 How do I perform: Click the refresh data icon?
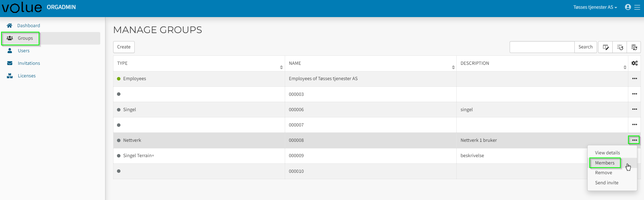click(x=634, y=47)
